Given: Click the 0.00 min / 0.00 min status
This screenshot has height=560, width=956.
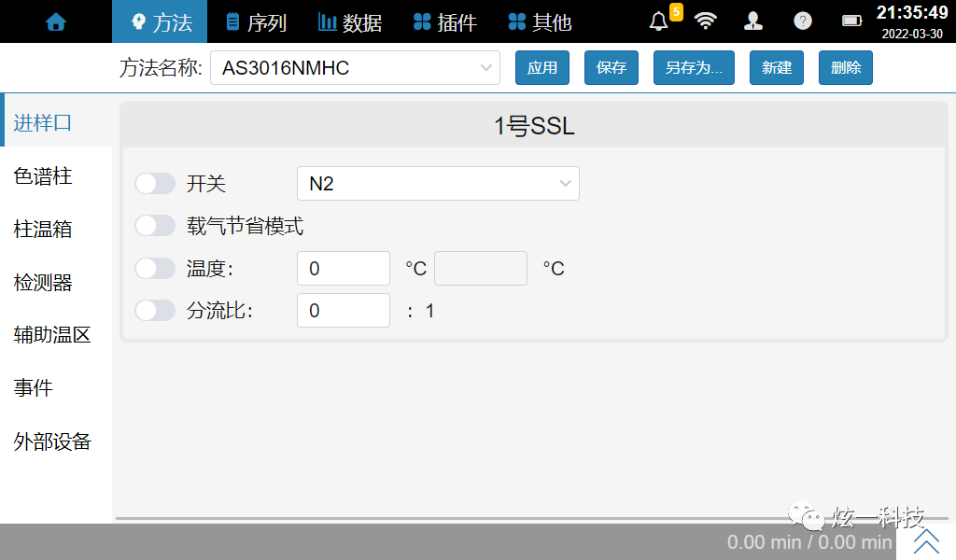Looking at the screenshot, I should [809, 541].
